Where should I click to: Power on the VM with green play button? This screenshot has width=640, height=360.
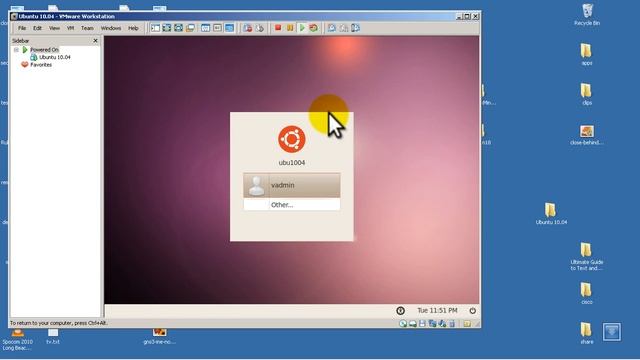(x=302, y=28)
